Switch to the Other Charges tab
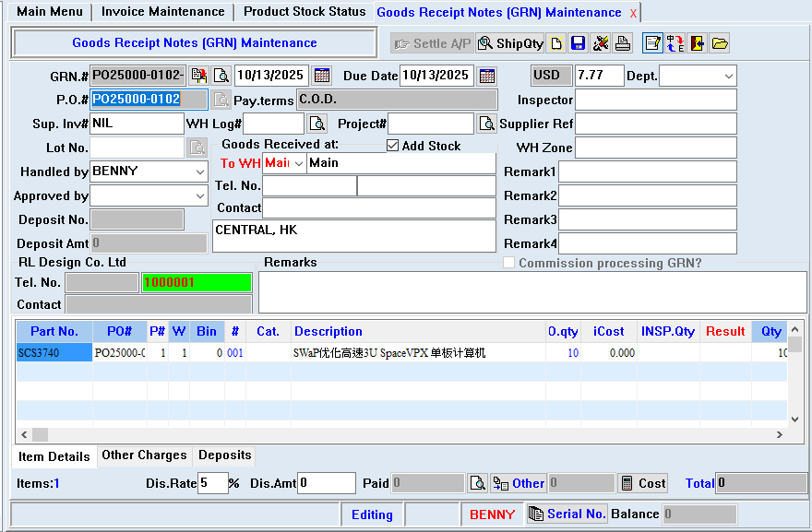The height and width of the screenshot is (532, 812). click(x=144, y=455)
